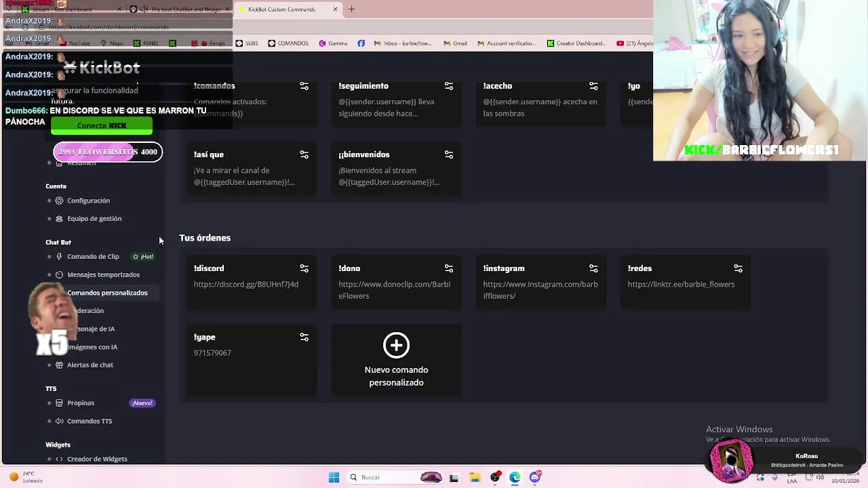The image size is (868, 488).
Task: Open Creador de Widgets in the sidebar
Action: coord(97,459)
